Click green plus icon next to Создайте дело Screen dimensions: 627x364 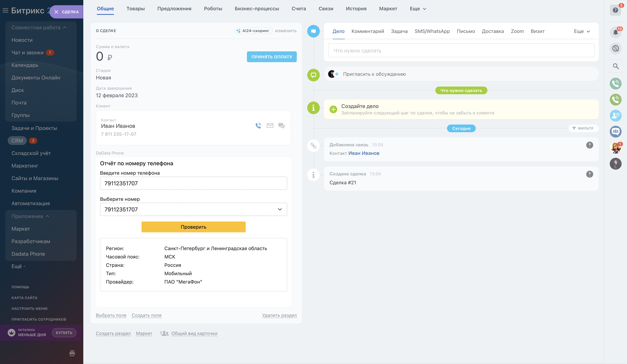[333, 109]
